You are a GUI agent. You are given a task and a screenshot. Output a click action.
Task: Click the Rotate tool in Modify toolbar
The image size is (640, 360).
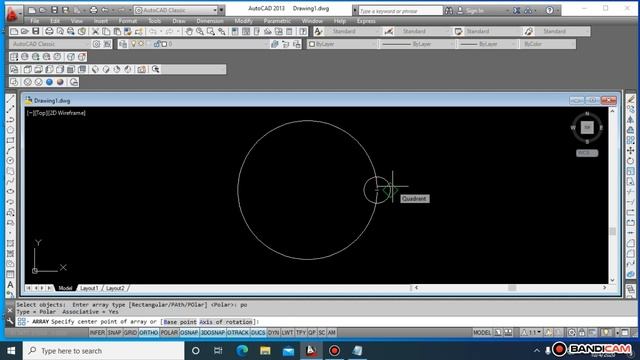point(631,161)
